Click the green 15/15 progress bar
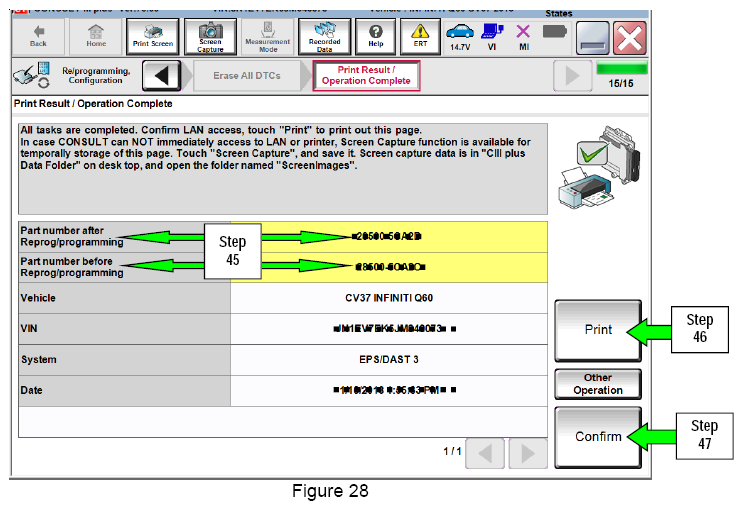Screen dimensions: 743x510 (621, 68)
